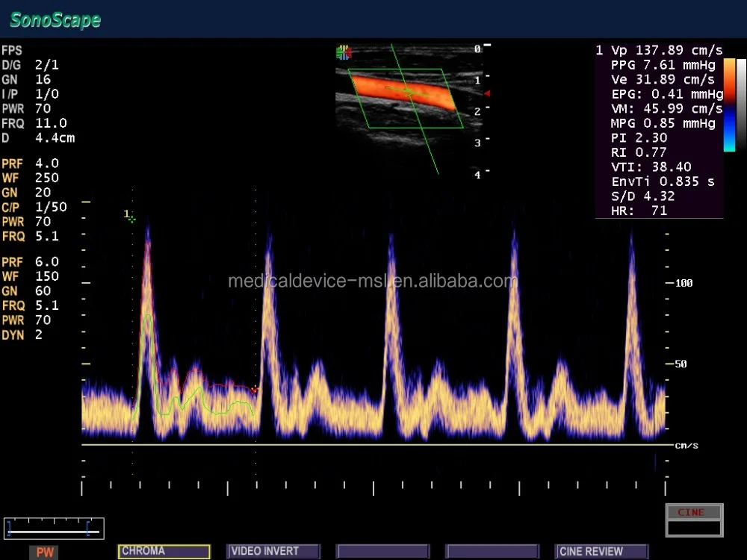Select the focus position arrow on depth scale
This screenshot has height=560, width=747.
point(487,94)
